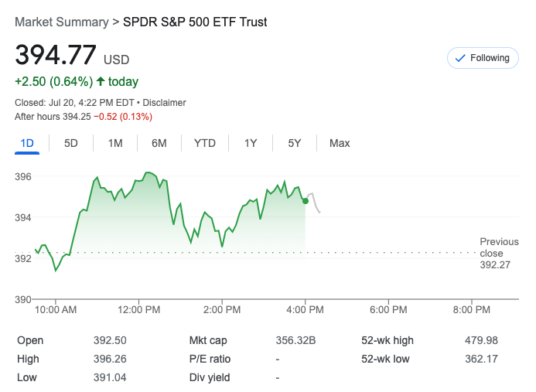Switch chart to YTD
The image size is (536, 392).
tap(205, 143)
